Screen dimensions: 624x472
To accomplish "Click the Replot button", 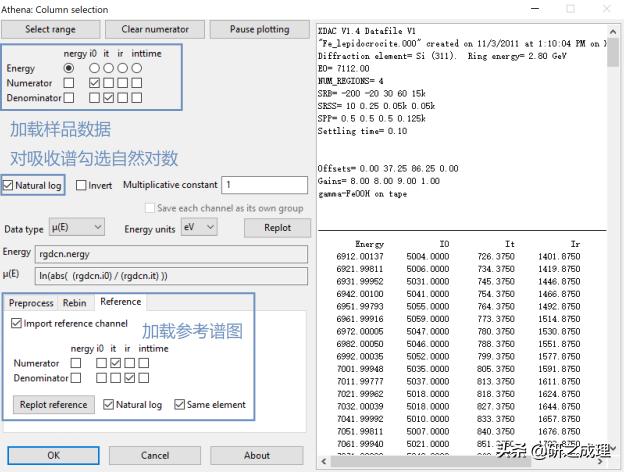I will click(x=277, y=228).
